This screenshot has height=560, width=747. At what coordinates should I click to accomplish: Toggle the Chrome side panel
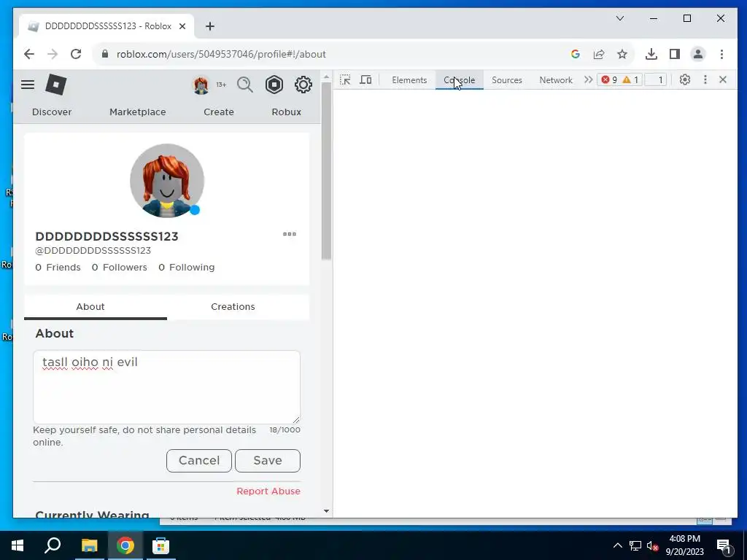[675, 54]
